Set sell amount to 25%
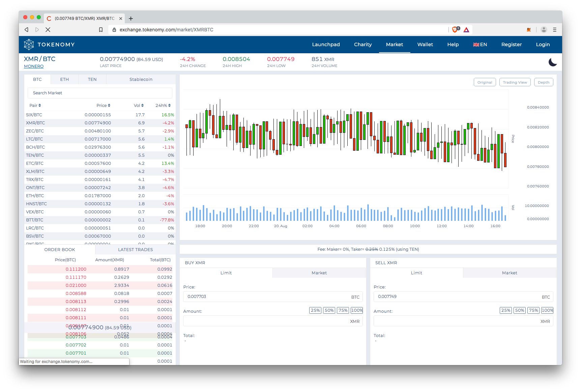581x392 pixels. tap(506, 310)
